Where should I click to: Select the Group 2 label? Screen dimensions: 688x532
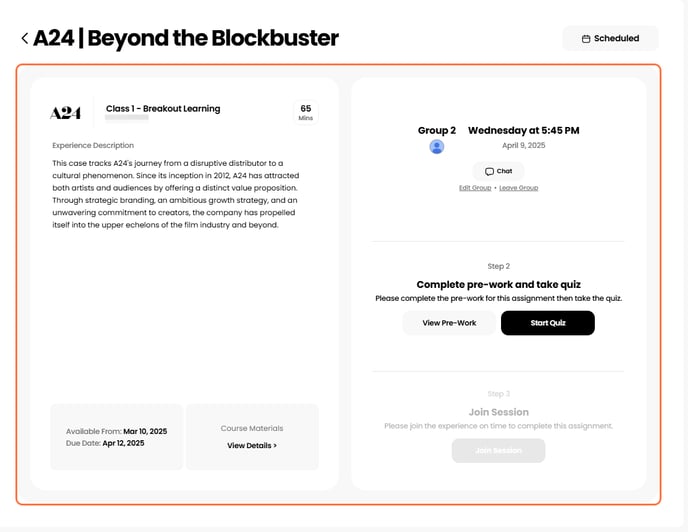pyautogui.click(x=437, y=130)
